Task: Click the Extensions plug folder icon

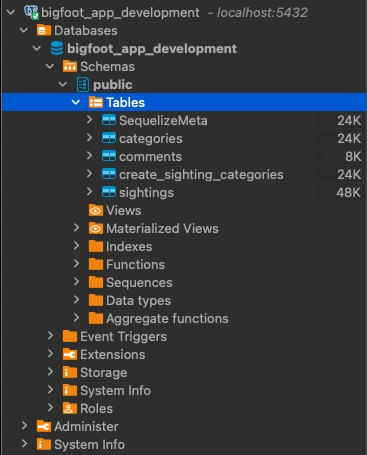Action: tap(70, 354)
